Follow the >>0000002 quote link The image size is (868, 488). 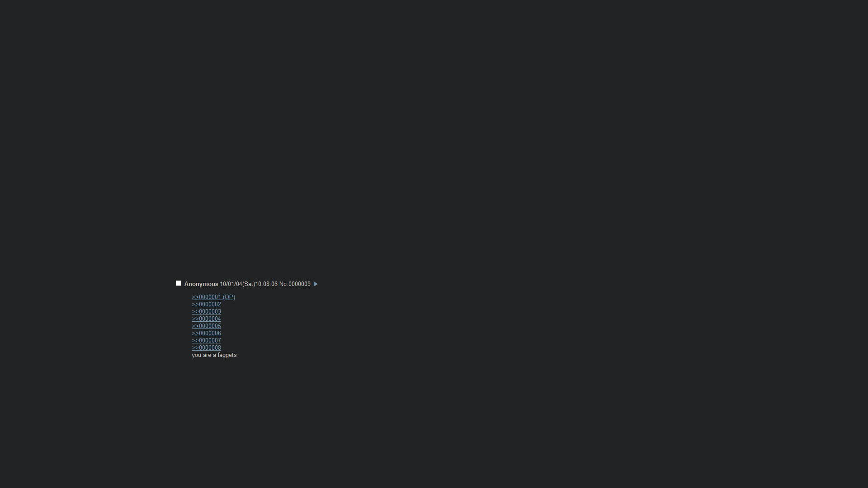click(206, 305)
